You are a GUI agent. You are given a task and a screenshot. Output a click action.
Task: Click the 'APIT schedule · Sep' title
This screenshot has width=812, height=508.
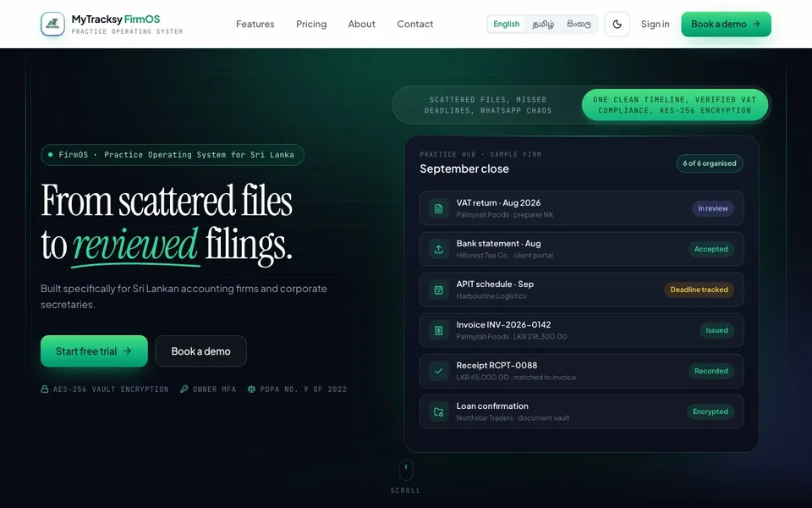pos(495,284)
